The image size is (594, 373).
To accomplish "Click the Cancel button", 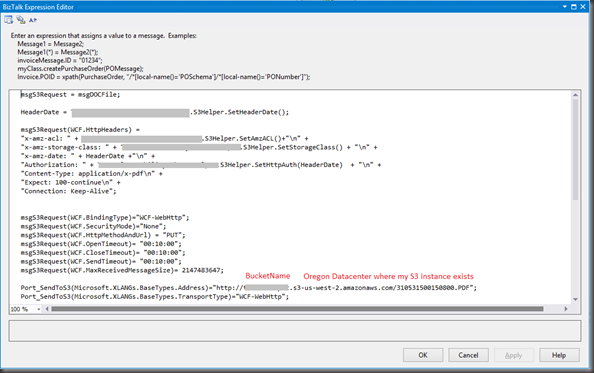I will pyautogui.click(x=468, y=355).
